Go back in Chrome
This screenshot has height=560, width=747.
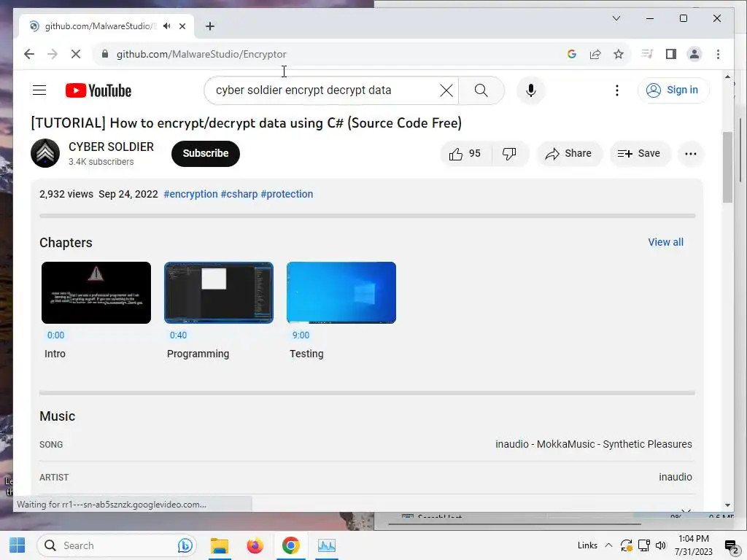[x=29, y=54]
